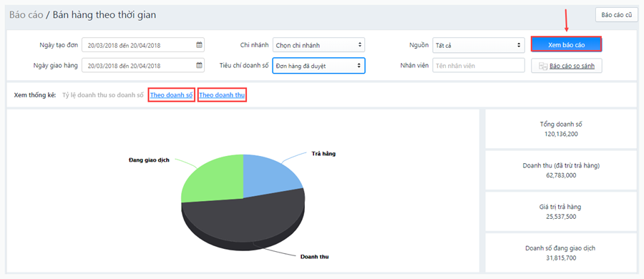The height and width of the screenshot is (279, 644).
Task: Open calendar icon in Ngày giao hàng field
Action: click(199, 65)
